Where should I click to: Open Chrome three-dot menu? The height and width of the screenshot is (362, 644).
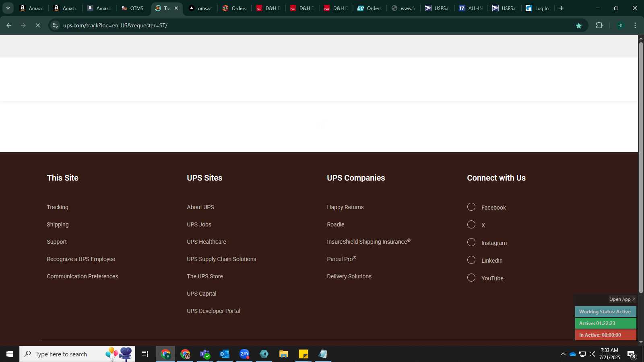point(635,25)
